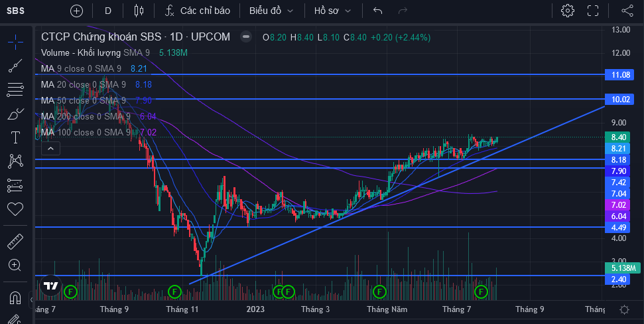Click the 8.21 MA price axis label
The width and height of the screenshot is (644, 324).
[617, 149]
